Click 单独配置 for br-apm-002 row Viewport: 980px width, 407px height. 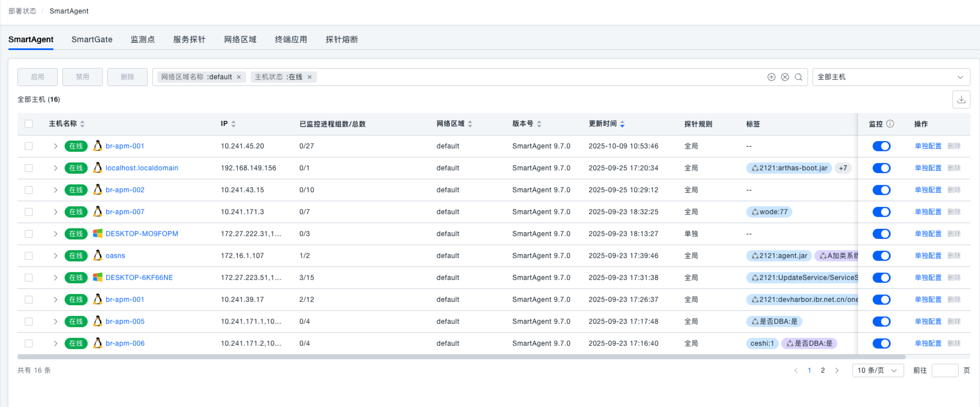click(928, 190)
